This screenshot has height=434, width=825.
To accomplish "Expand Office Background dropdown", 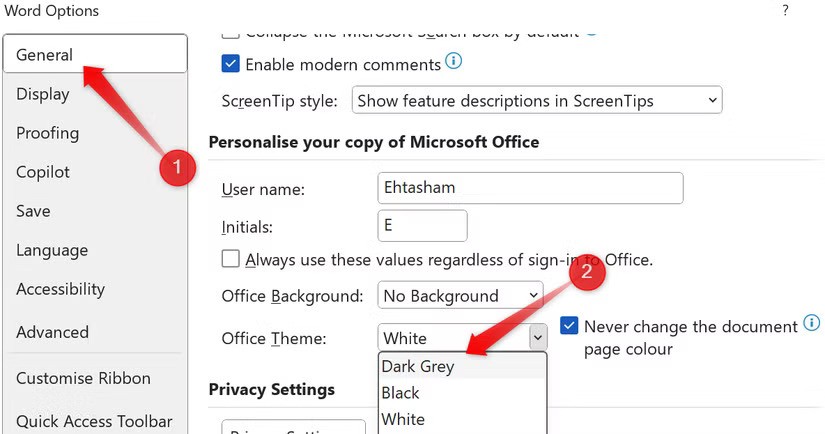I will pyautogui.click(x=460, y=296).
